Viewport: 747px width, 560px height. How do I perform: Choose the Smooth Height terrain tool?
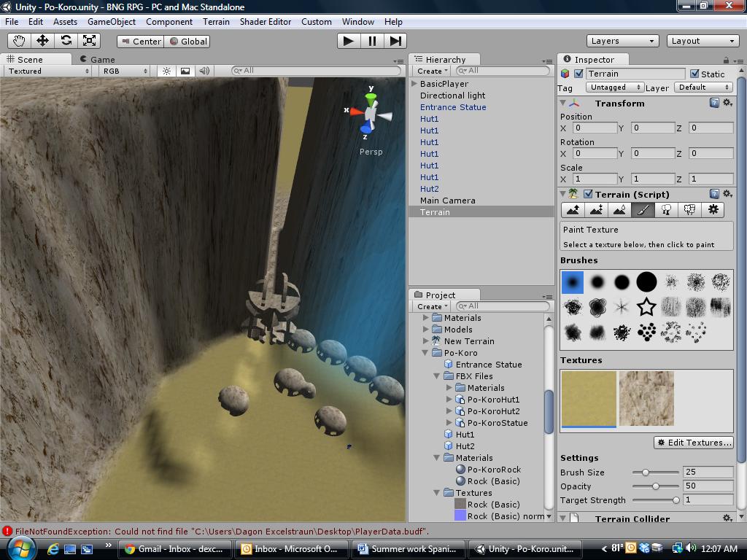(x=619, y=209)
